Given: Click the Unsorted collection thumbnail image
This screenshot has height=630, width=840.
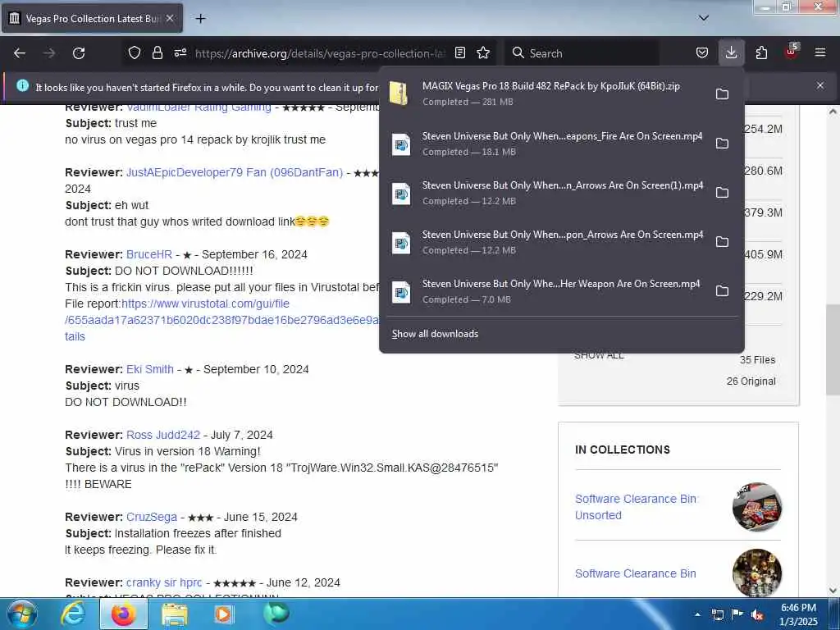Looking at the screenshot, I should (x=756, y=507).
